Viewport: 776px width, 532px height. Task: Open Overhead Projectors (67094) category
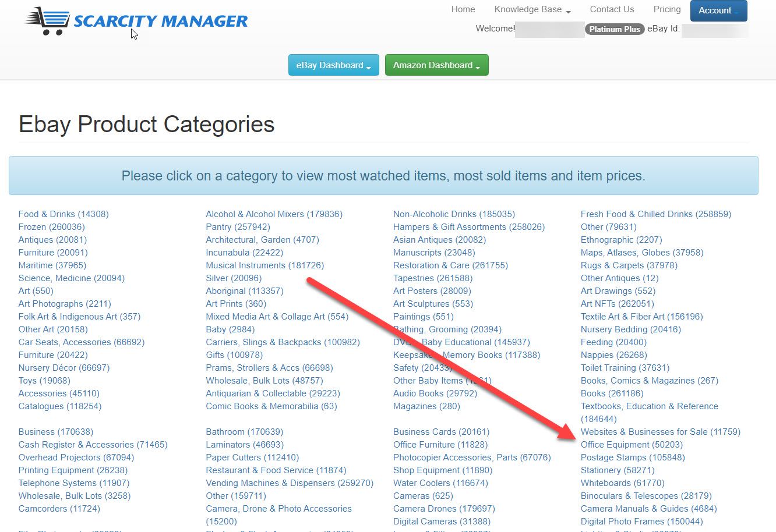[x=76, y=457]
